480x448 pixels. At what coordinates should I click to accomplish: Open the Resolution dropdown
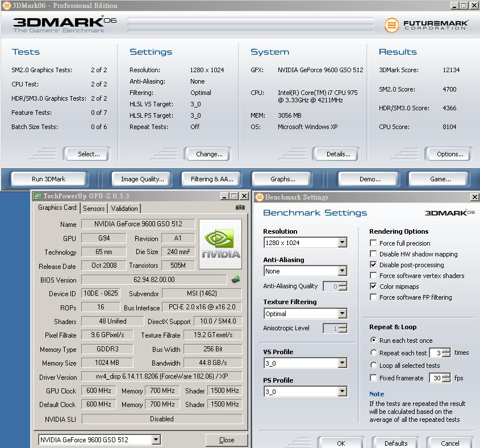click(x=343, y=242)
